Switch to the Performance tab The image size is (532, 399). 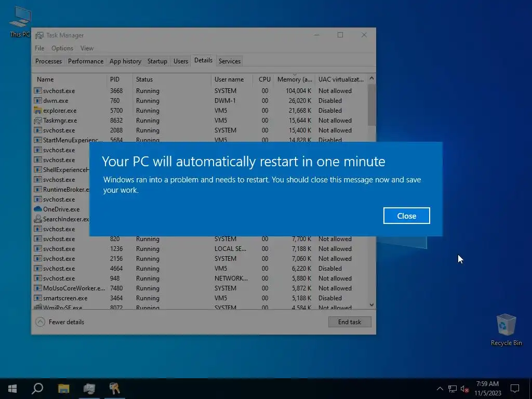tap(86, 61)
